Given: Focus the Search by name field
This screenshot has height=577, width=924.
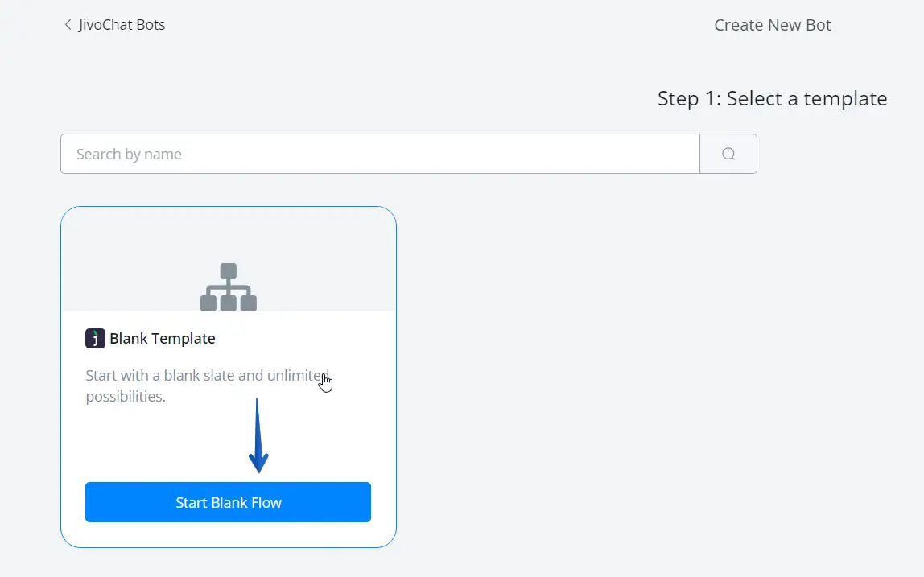Looking at the screenshot, I should 380,154.
